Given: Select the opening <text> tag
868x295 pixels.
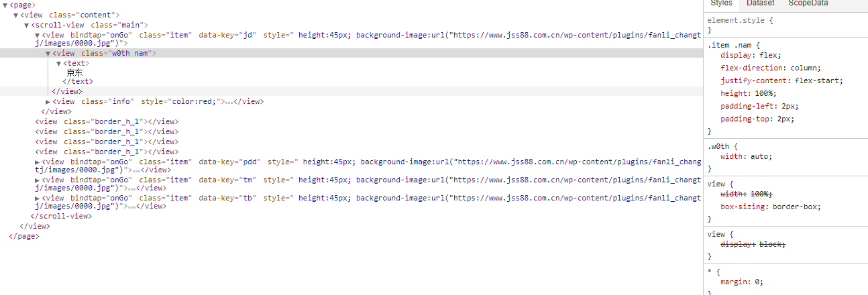Looking at the screenshot, I should [x=76, y=63].
